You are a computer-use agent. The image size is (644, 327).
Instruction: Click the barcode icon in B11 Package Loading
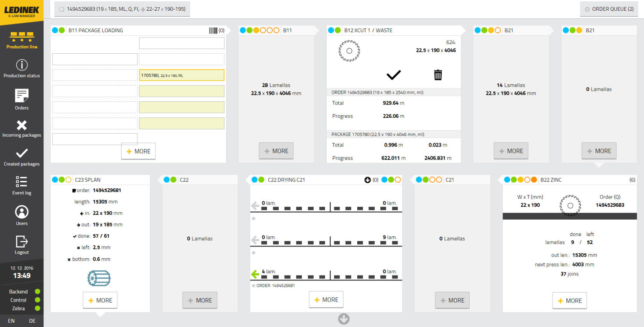click(x=213, y=31)
